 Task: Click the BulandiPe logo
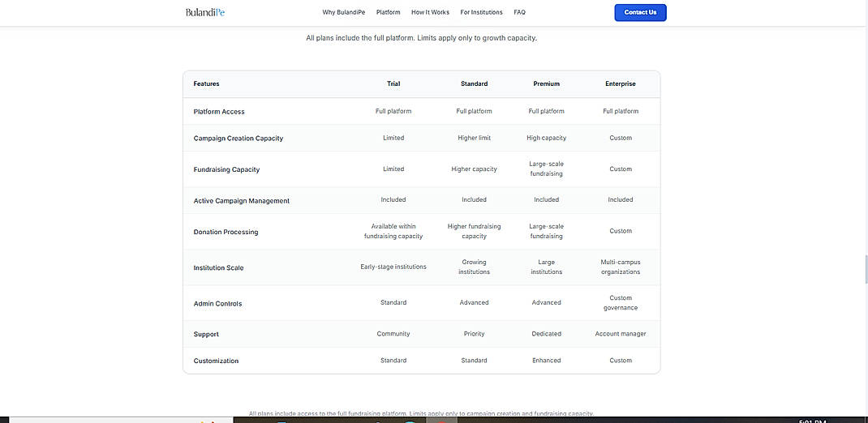click(x=204, y=12)
